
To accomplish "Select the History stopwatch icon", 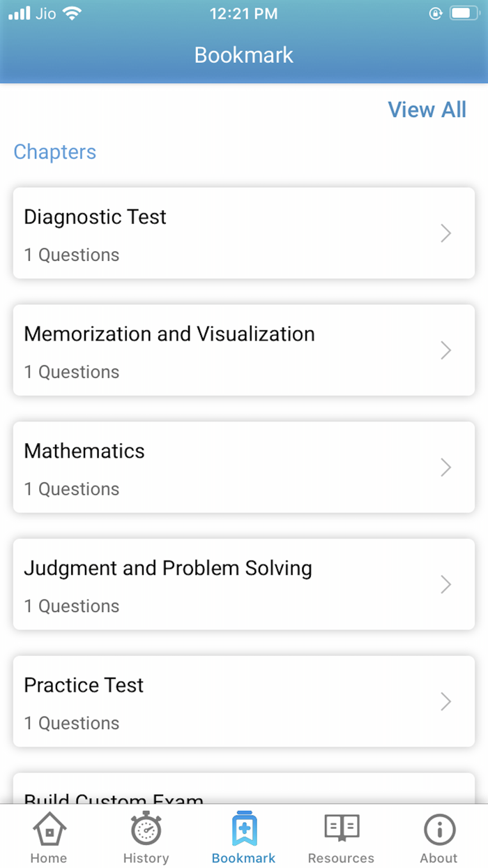I will pos(146,834).
